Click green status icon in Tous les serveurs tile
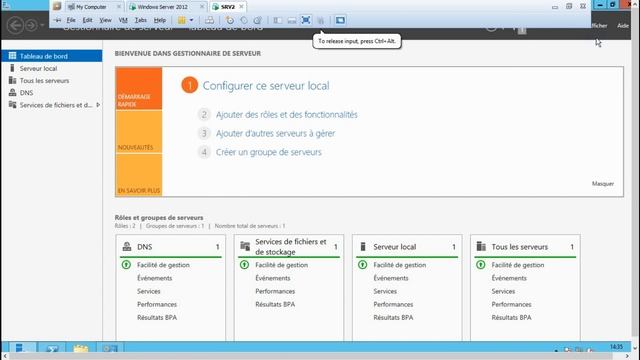 tap(481, 265)
